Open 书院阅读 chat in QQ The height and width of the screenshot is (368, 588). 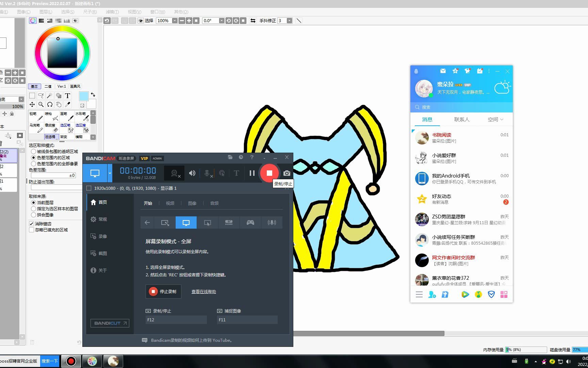[x=461, y=138]
